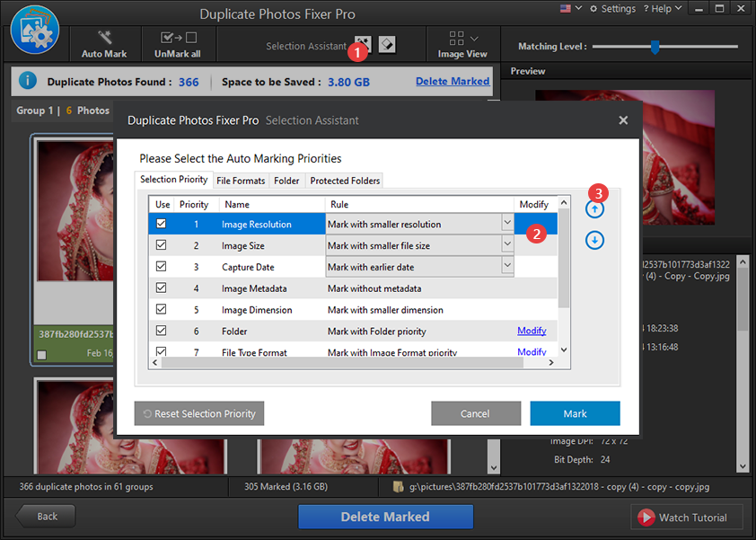Click the eraser icon beside Selection Assistant
Screen dimensions: 756x540
click(x=387, y=45)
